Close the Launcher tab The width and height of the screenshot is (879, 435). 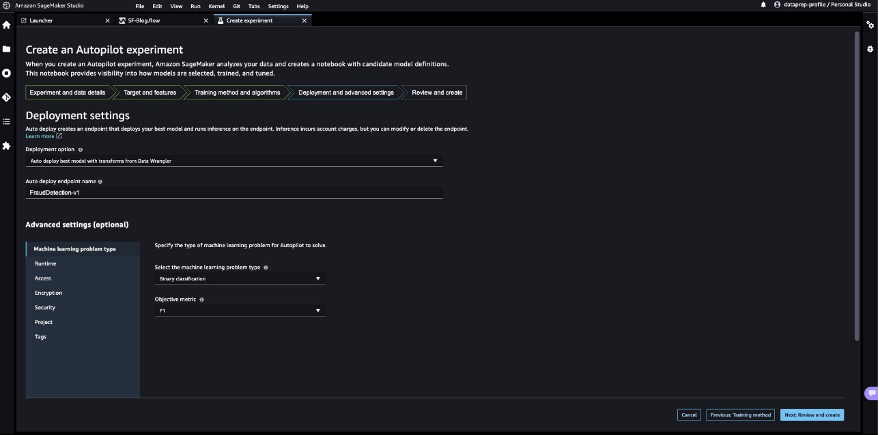coord(108,20)
